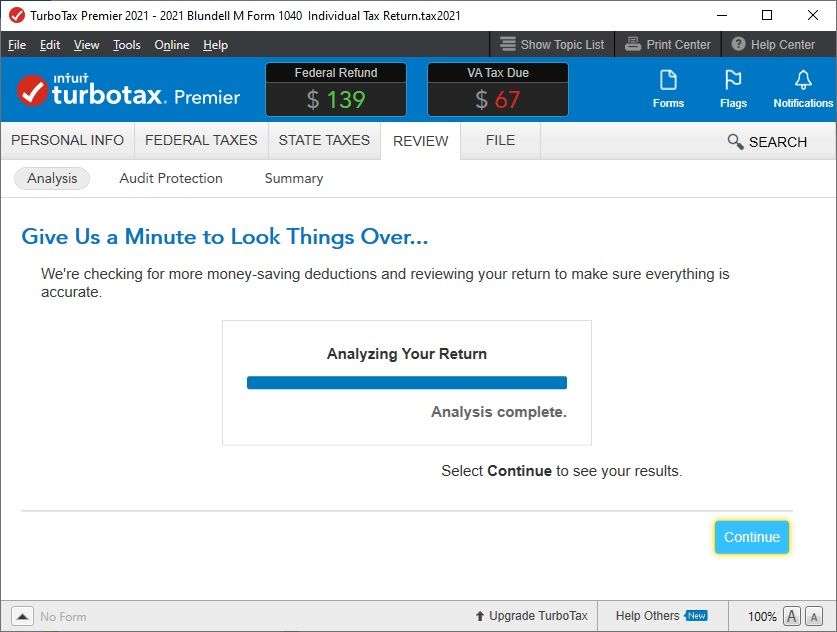Click the 'Analysis complete.' text
This screenshot has height=632, width=837.
(x=499, y=412)
